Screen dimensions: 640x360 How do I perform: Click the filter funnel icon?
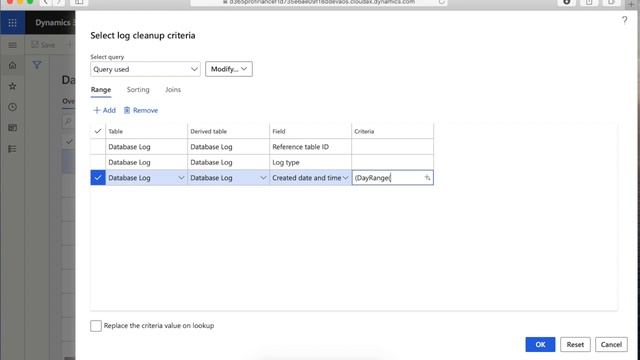tap(37, 65)
